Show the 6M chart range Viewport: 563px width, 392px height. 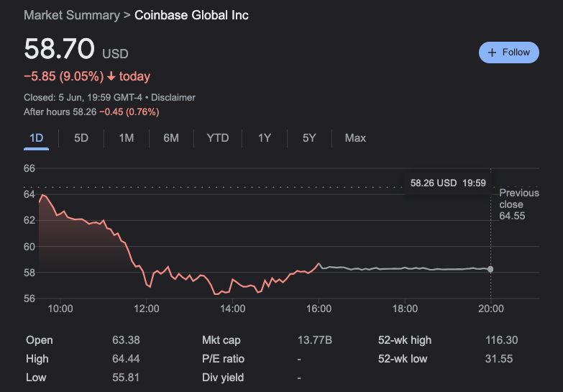(171, 138)
